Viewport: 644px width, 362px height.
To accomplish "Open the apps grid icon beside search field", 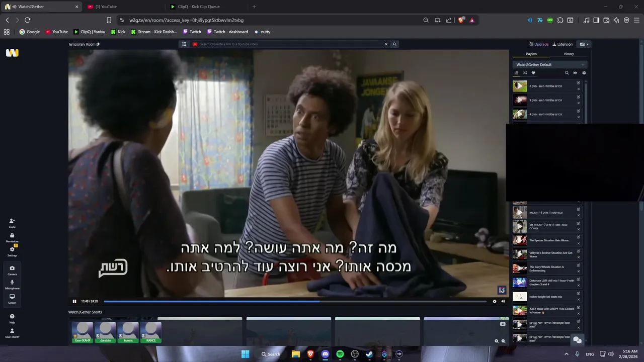I will pyautogui.click(x=184, y=44).
